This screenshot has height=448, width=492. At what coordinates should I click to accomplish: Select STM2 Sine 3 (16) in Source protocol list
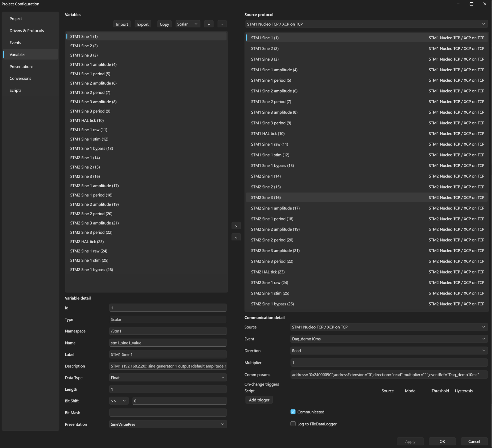pyautogui.click(x=366, y=198)
